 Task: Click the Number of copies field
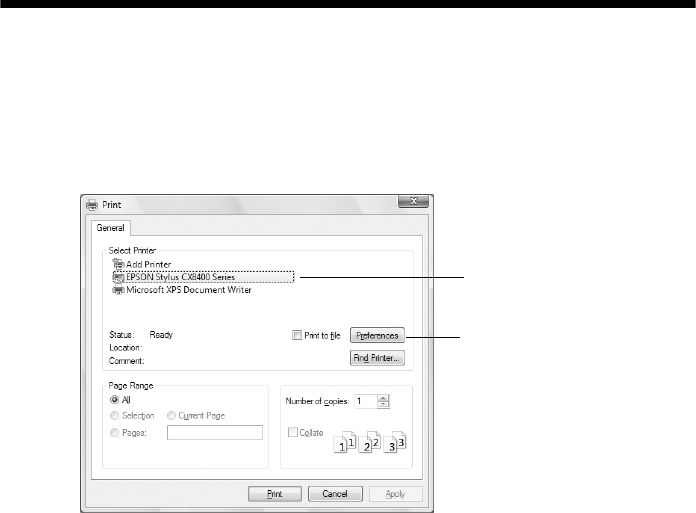click(366, 401)
